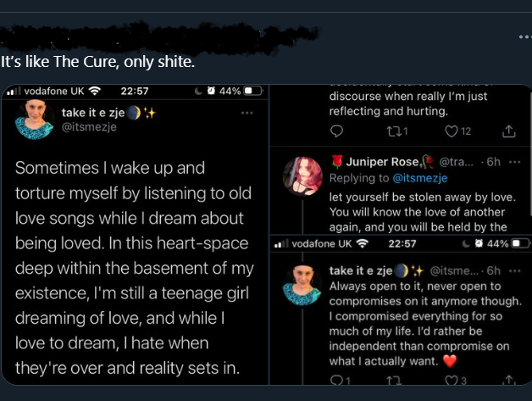Open the more options menu on the main tweet
This screenshot has width=532, height=401.
coord(521,36)
